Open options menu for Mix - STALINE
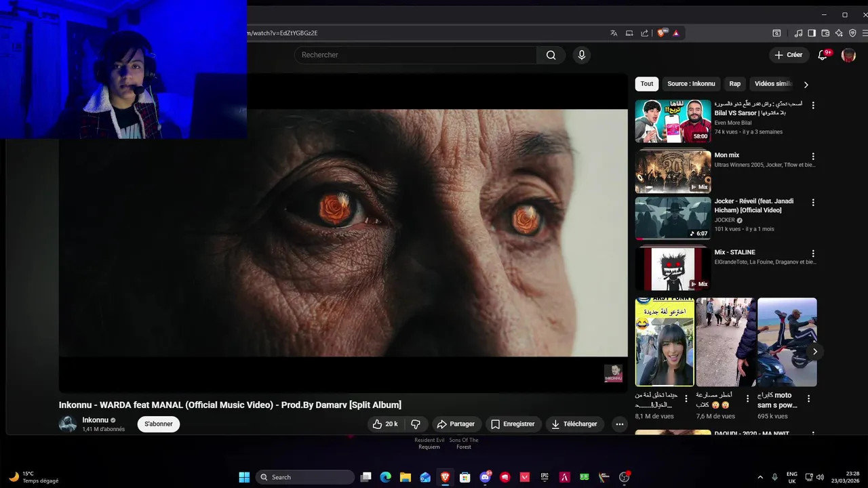 pos(813,253)
